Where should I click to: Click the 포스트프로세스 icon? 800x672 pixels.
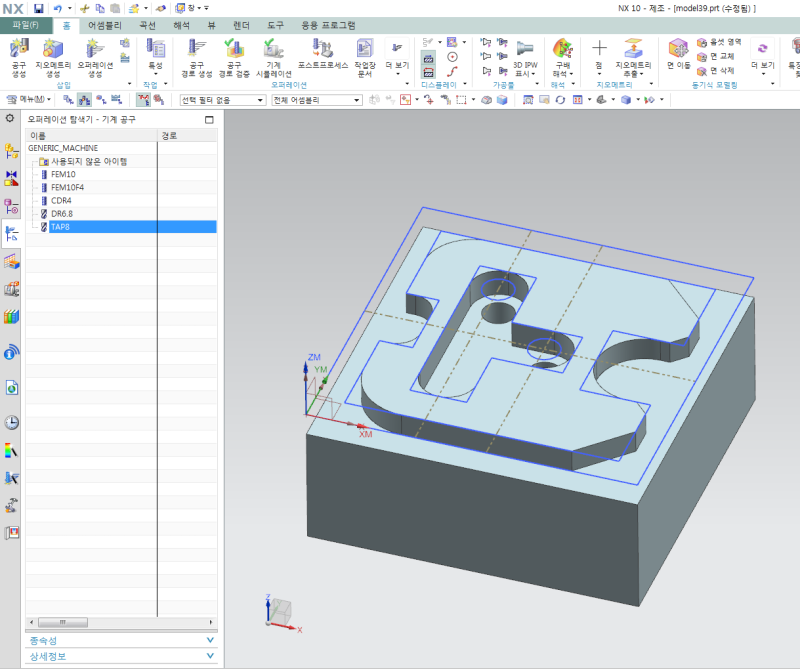[321, 50]
